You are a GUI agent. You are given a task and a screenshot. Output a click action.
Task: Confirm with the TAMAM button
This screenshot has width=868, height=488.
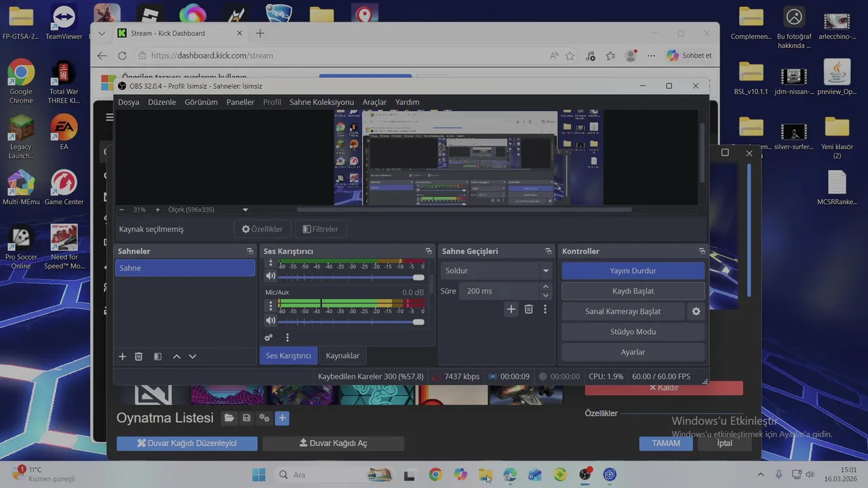[666, 443]
